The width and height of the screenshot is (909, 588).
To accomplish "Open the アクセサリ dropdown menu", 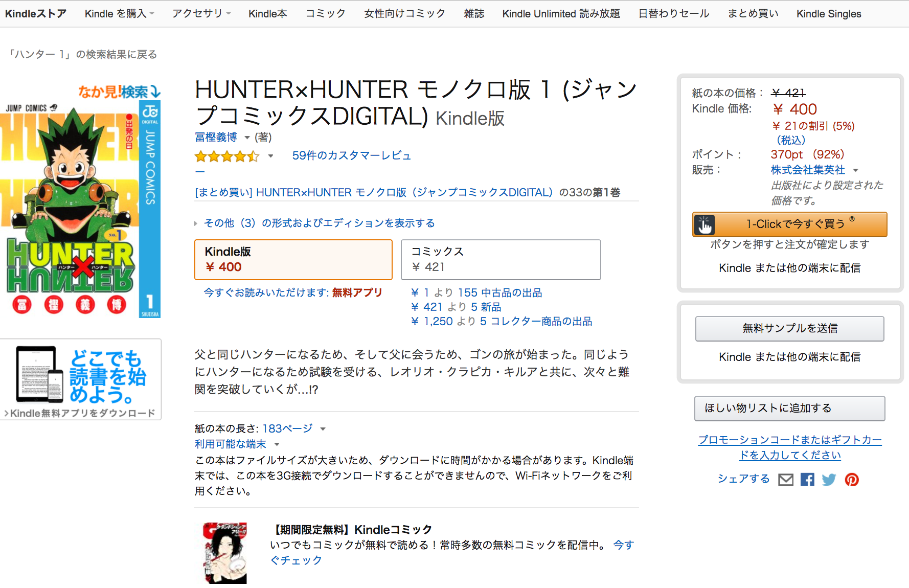I will pos(201,14).
